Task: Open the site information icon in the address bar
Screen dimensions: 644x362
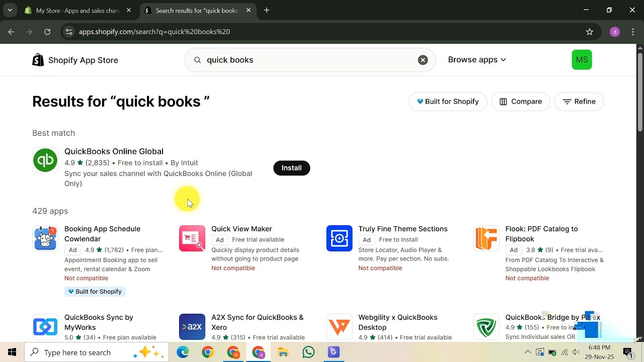Action: pos(69,32)
